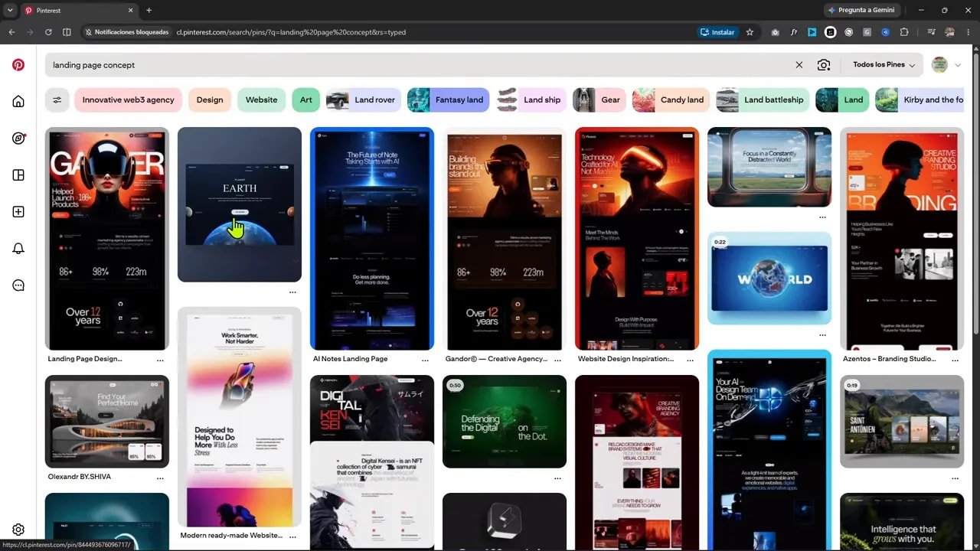
Task: Open the settings gear in sidebar
Action: [x=18, y=529]
